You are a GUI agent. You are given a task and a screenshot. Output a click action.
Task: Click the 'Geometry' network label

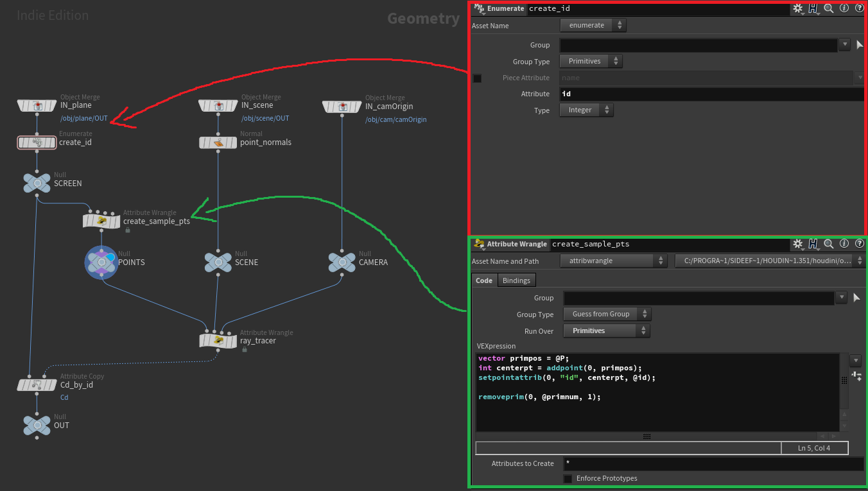(423, 19)
